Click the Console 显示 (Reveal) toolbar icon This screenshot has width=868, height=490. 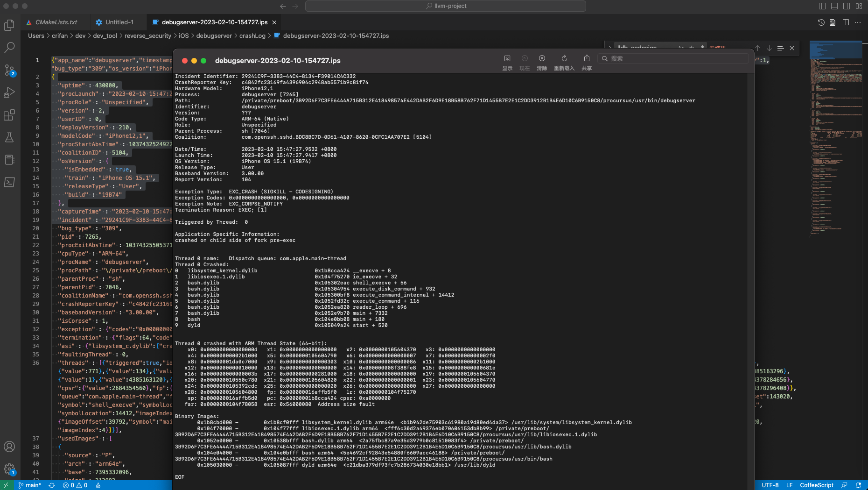507,58
